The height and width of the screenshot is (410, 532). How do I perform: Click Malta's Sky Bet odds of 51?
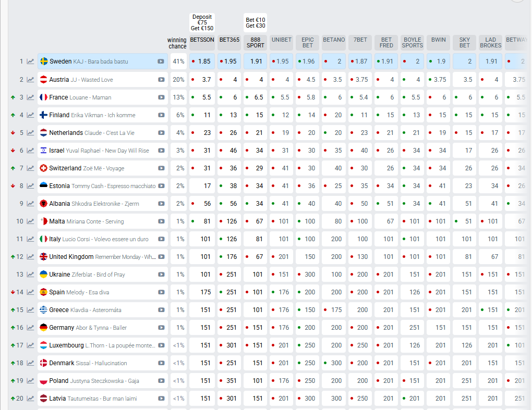(465, 221)
